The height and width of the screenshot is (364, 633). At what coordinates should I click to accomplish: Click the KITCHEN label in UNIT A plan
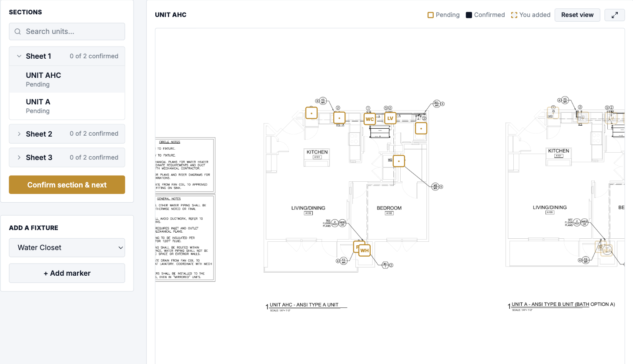pyautogui.click(x=559, y=151)
